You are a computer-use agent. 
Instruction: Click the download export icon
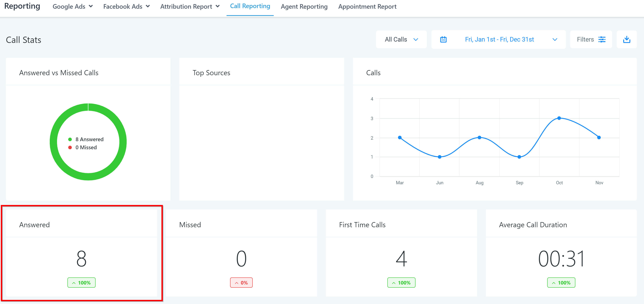626,40
